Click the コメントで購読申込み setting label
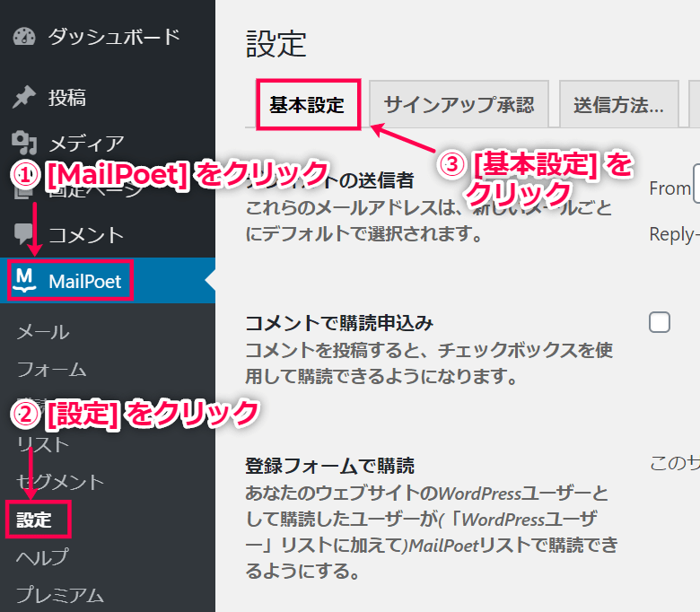Viewport: 700px width, 612px height. click(339, 322)
